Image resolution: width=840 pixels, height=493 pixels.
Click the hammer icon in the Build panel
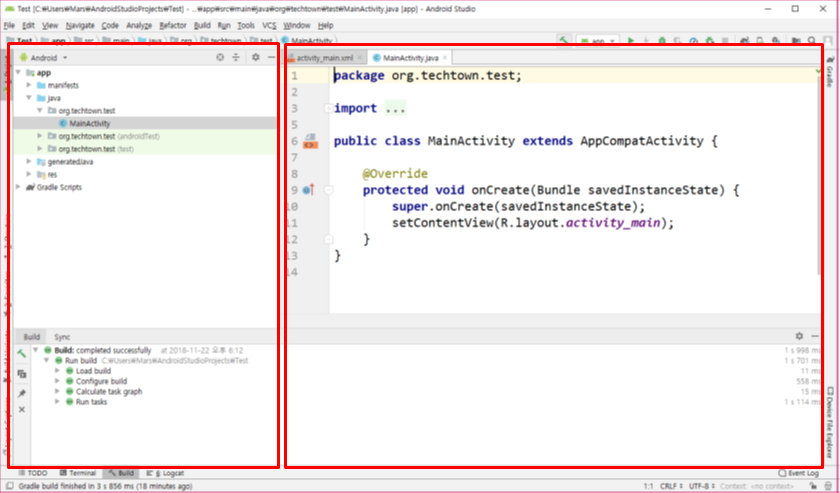click(21, 354)
